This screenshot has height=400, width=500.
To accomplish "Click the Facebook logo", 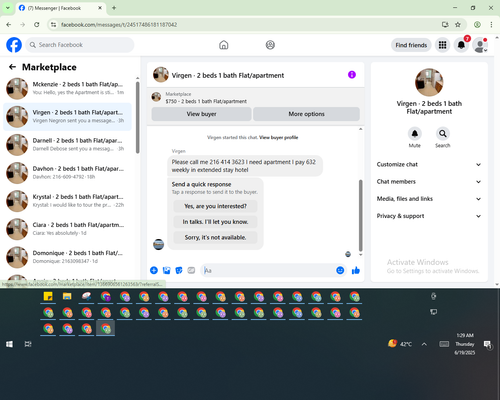I will 14,45.
